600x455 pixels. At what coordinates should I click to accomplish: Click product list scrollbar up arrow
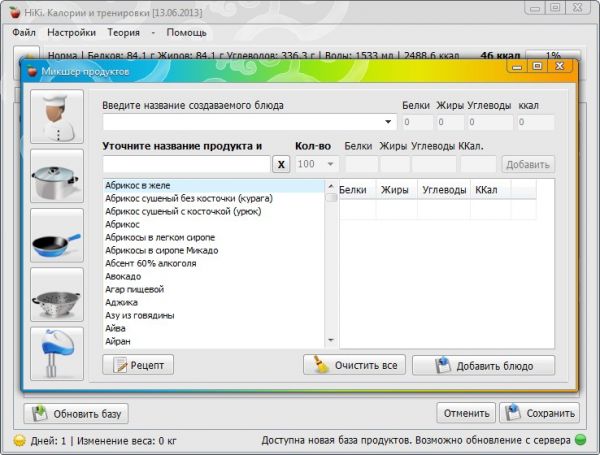click(x=331, y=186)
